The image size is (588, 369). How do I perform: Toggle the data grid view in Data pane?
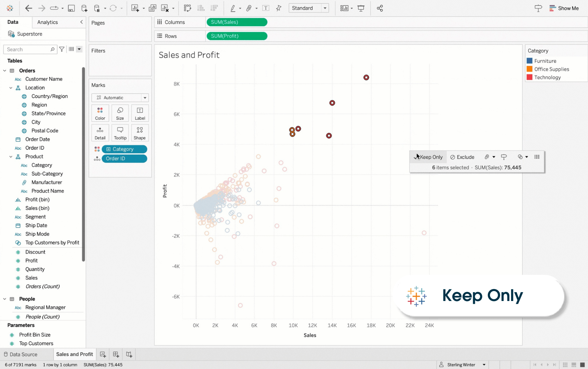click(71, 49)
